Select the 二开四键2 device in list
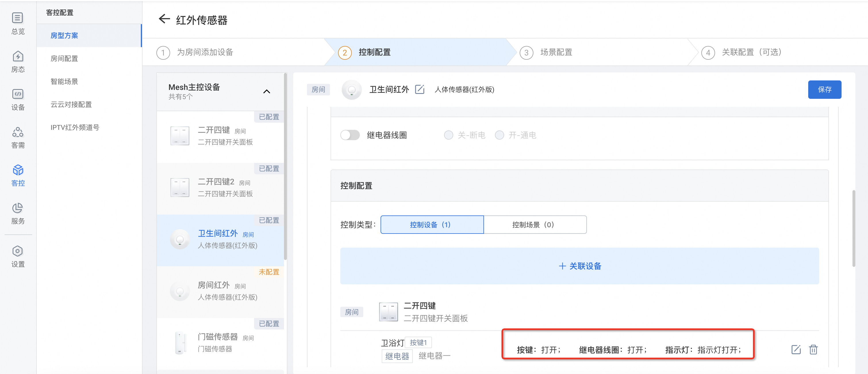 220,188
